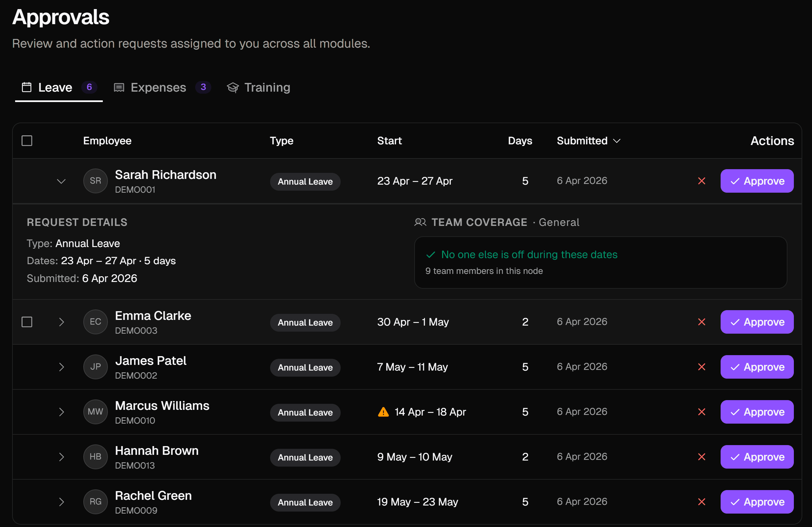This screenshot has width=812, height=527.
Task: Reject Emma Clarke's leave with red X
Action: (701, 322)
